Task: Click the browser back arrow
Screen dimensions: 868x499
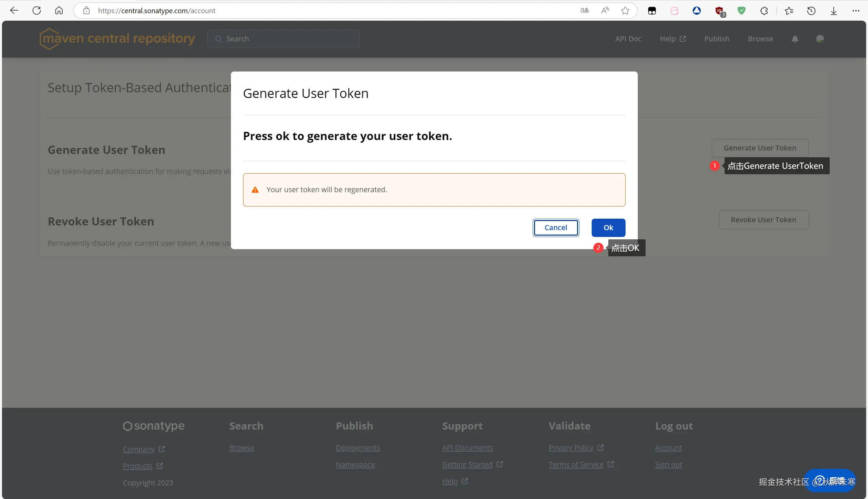Action: click(14, 11)
